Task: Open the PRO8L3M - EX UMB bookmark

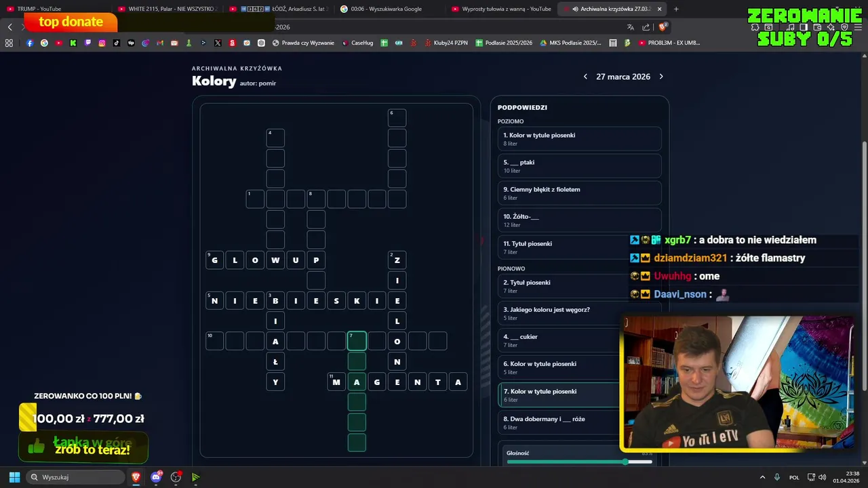Action: point(669,43)
